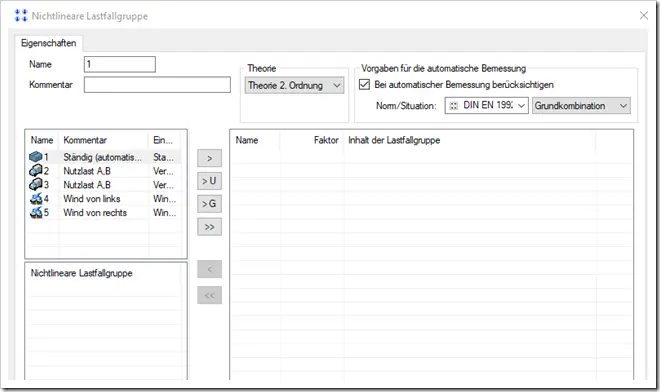Click the >> add all button

click(x=209, y=227)
